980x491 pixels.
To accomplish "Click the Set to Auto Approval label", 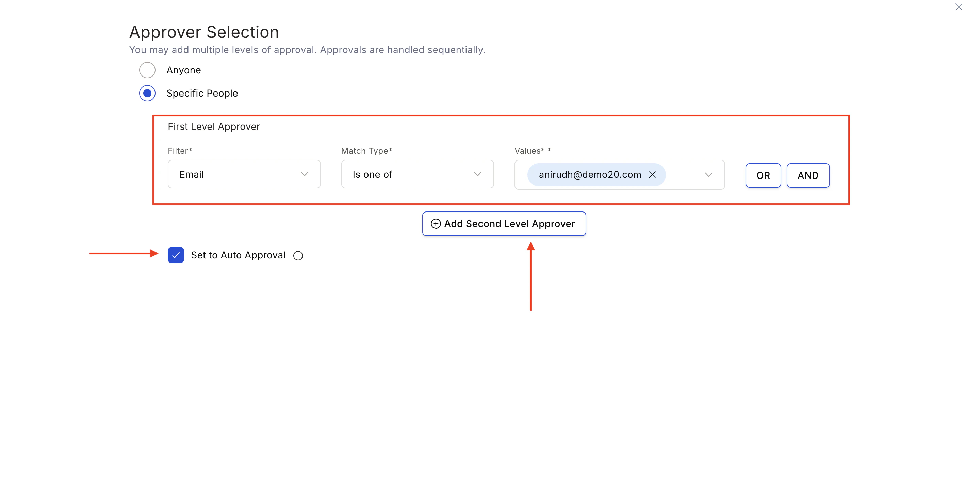I will click(x=238, y=255).
